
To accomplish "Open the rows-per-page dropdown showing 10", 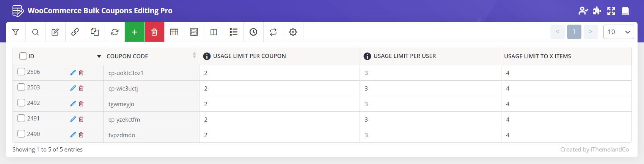I will (619, 32).
